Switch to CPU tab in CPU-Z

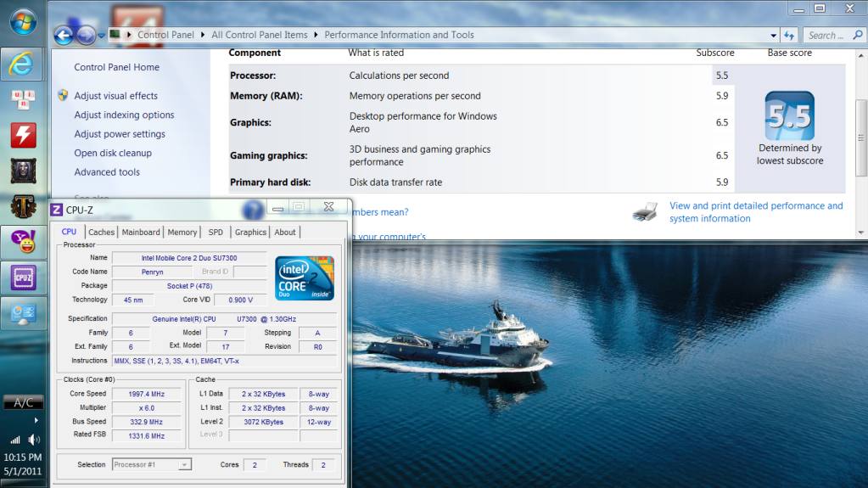[x=69, y=232]
